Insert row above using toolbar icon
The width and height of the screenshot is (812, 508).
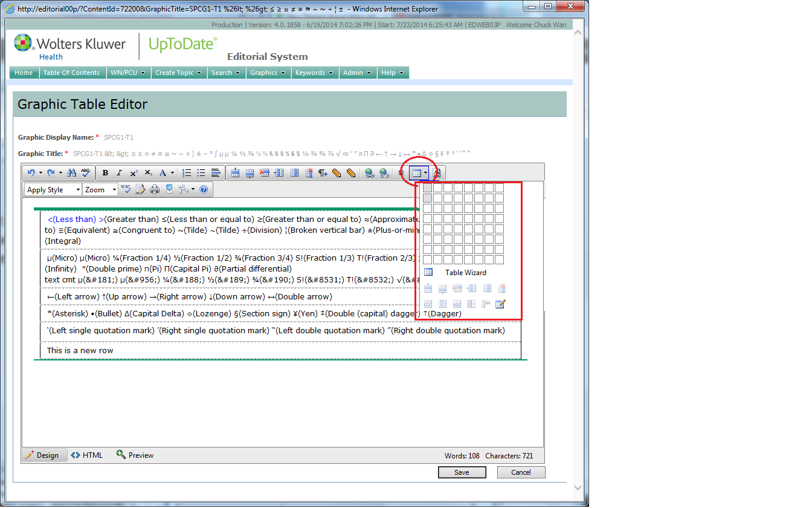[236, 174]
